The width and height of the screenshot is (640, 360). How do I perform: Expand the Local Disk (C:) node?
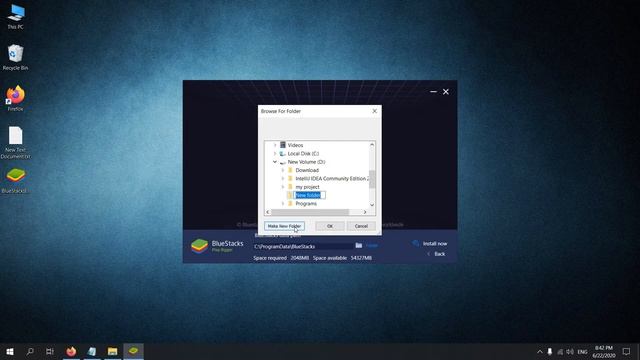275,153
